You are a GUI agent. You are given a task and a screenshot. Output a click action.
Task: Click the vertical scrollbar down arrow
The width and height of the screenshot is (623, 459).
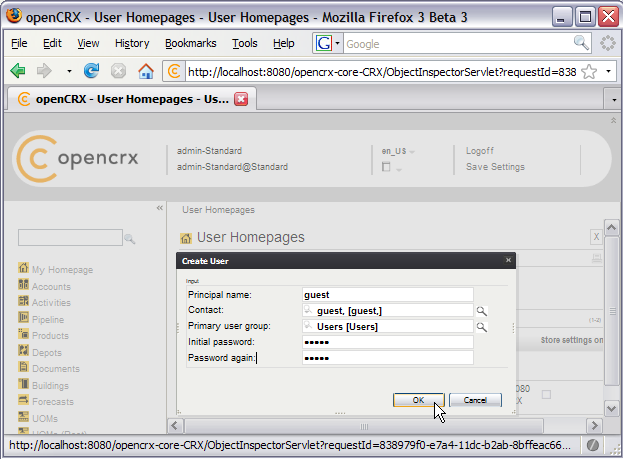(x=611, y=408)
